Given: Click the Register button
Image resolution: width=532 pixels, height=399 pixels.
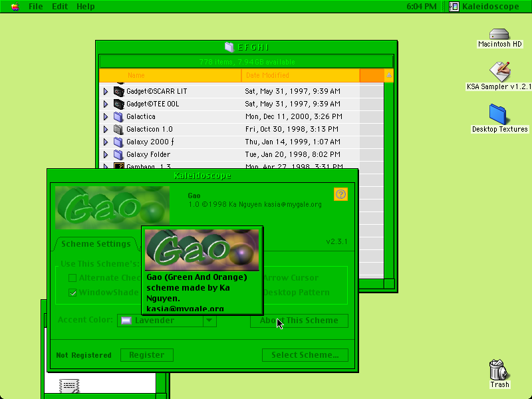Looking at the screenshot, I should [x=146, y=355].
